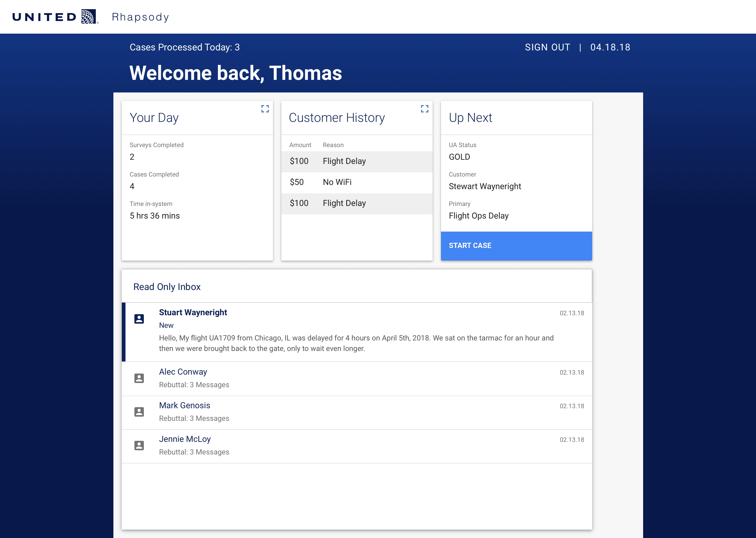Click Mark Genosis's contact avatar icon

[x=139, y=412]
